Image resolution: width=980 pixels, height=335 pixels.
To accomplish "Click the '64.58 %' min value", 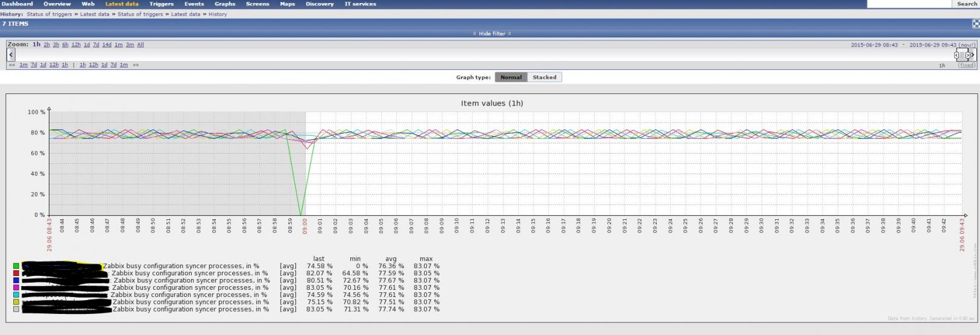I will [355, 273].
